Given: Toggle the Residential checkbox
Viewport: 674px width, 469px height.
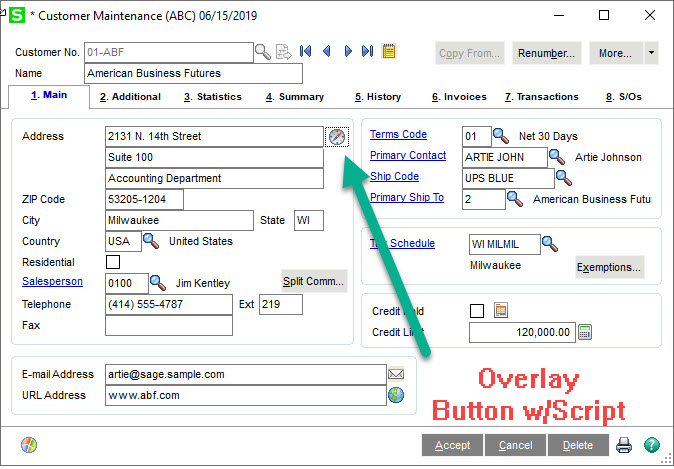Looking at the screenshot, I should coord(113,262).
